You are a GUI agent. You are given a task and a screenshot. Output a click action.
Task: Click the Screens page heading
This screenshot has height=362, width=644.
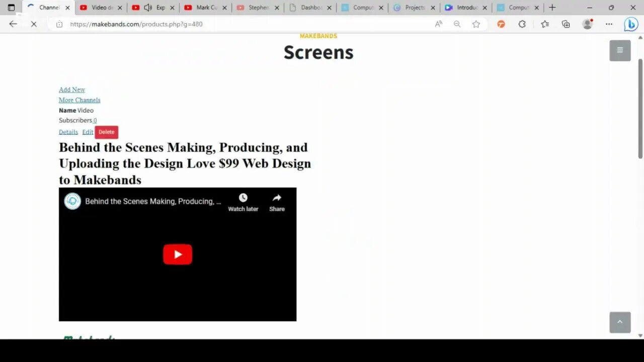[x=318, y=52]
